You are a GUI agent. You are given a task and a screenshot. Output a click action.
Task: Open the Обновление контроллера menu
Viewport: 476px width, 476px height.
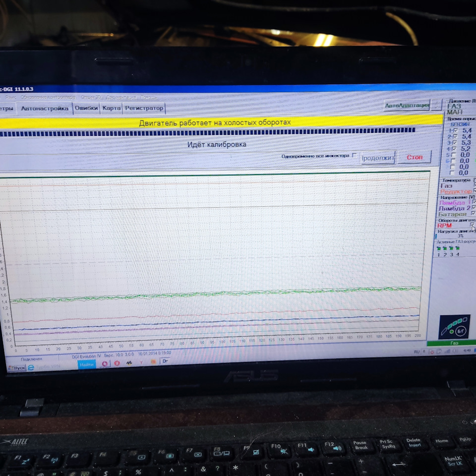48,97
